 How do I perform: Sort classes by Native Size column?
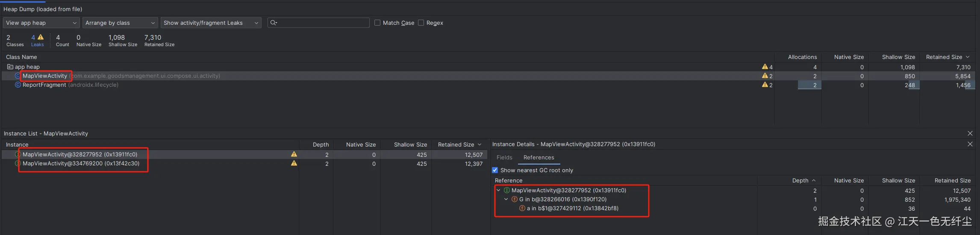[849, 57]
